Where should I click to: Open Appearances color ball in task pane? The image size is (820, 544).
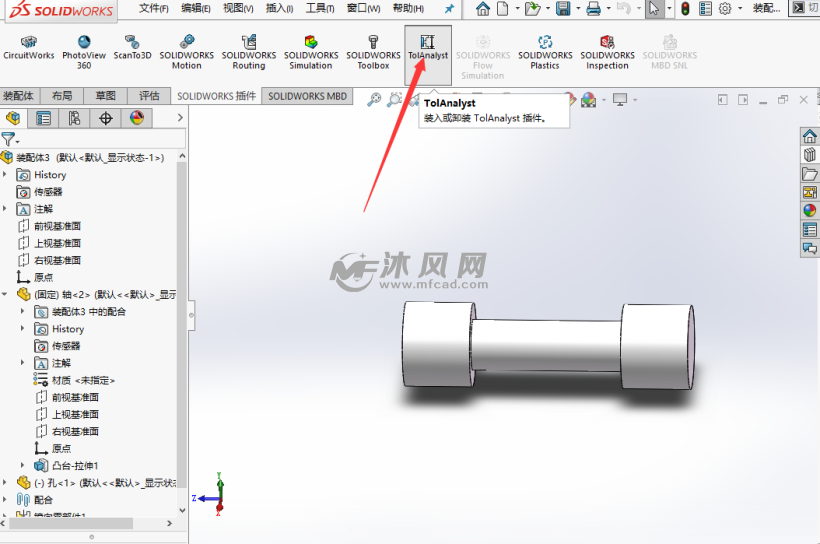tap(810, 210)
